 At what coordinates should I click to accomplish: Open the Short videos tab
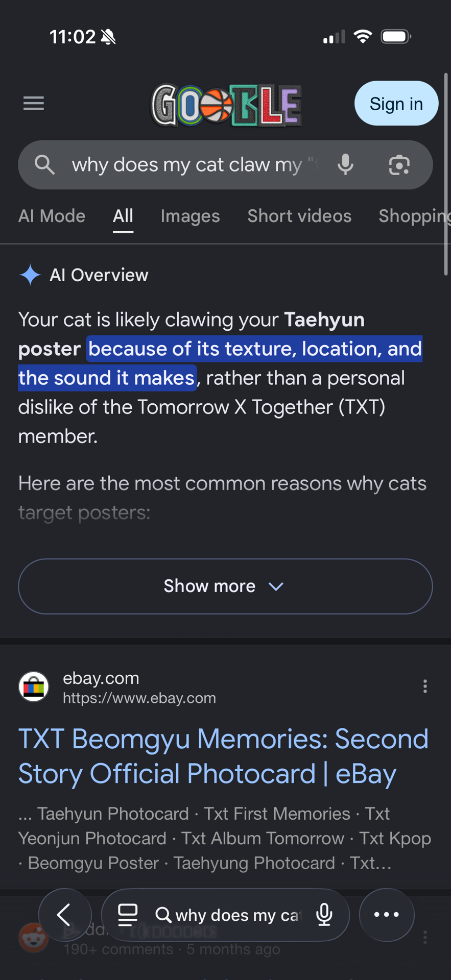click(x=299, y=216)
